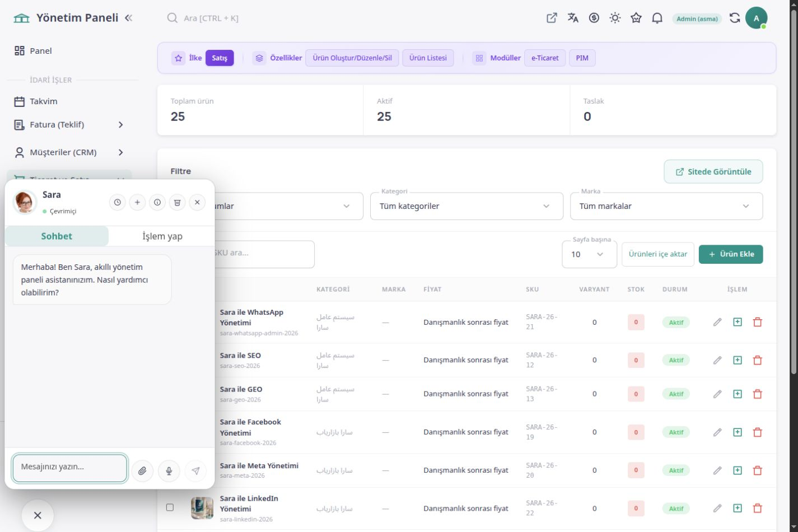The image size is (798, 532).
Task: Click the refresh sync icon
Action: 735,18
